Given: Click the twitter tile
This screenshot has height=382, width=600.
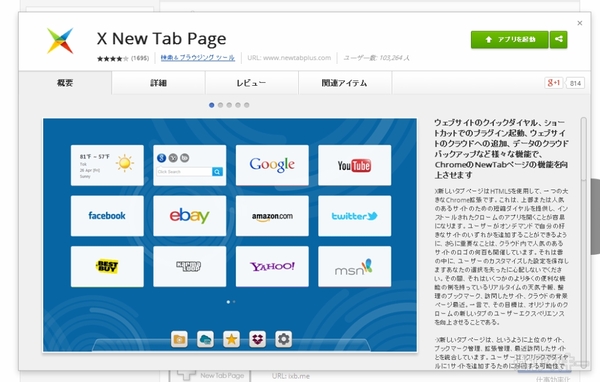Looking at the screenshot, I should pyautogui.click(x=355, y=216).
